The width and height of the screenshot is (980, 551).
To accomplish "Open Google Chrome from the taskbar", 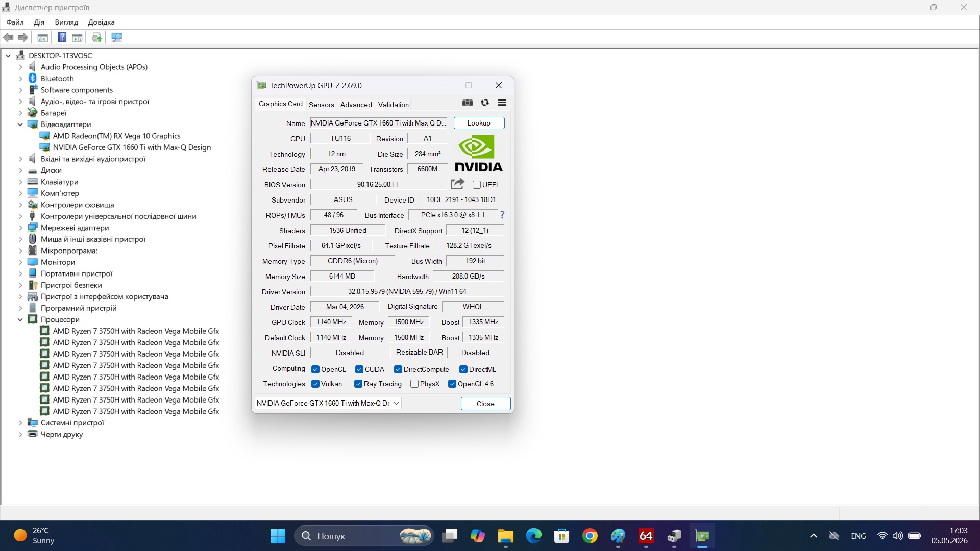I will click(590, 536).
